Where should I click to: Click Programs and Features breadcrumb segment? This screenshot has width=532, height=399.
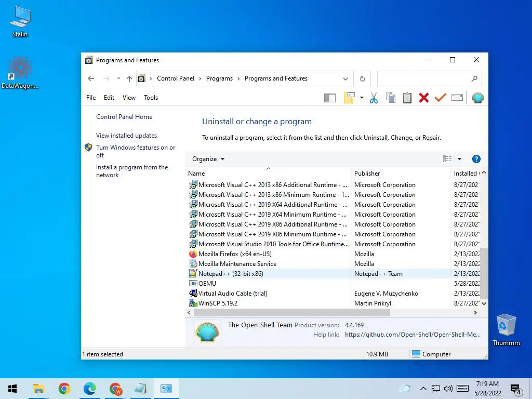coord(276,78)
